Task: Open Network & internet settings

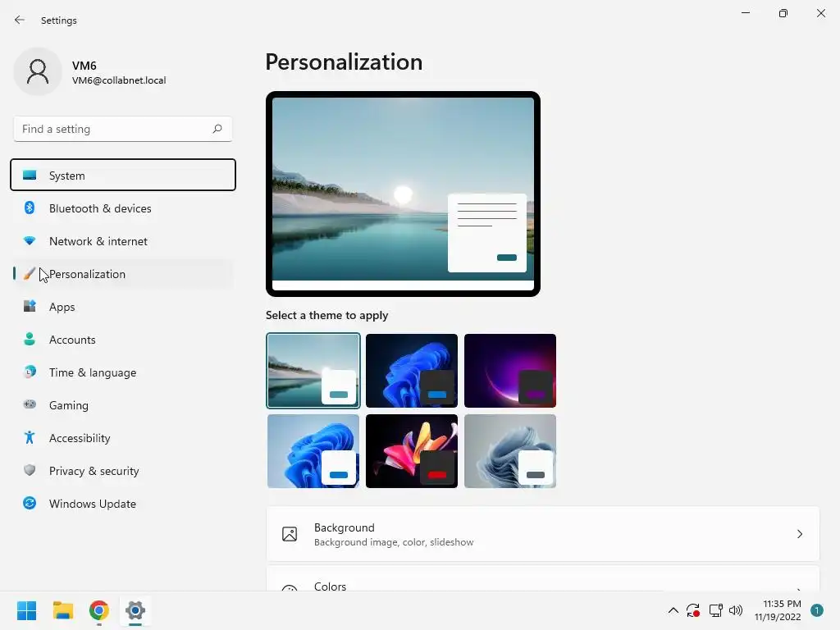Action: point(123,241)
